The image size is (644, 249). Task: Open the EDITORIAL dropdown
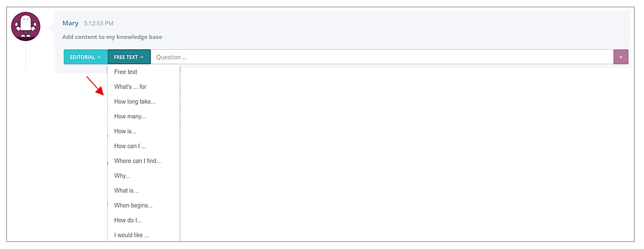[86, 57]
